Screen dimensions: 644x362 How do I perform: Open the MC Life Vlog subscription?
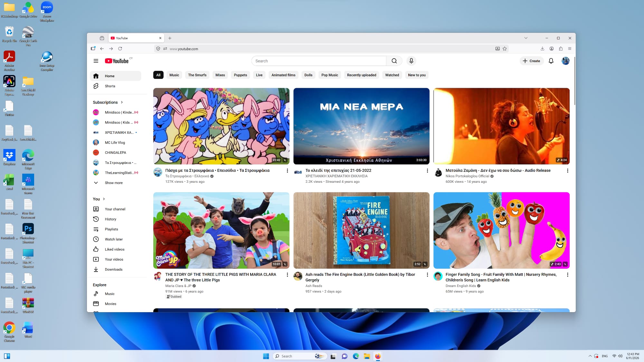tap(115, 143)
